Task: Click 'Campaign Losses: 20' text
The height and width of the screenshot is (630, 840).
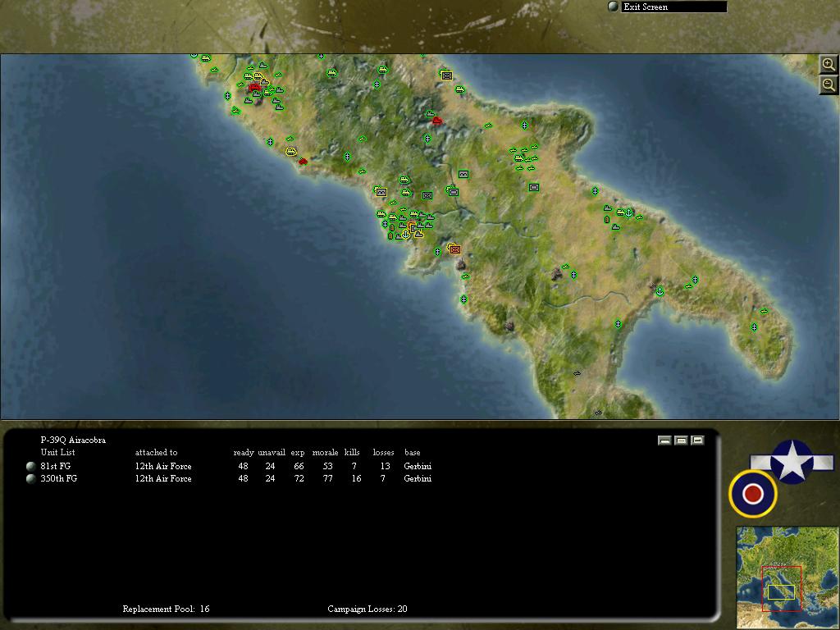Action: click(x=367, y=609)
